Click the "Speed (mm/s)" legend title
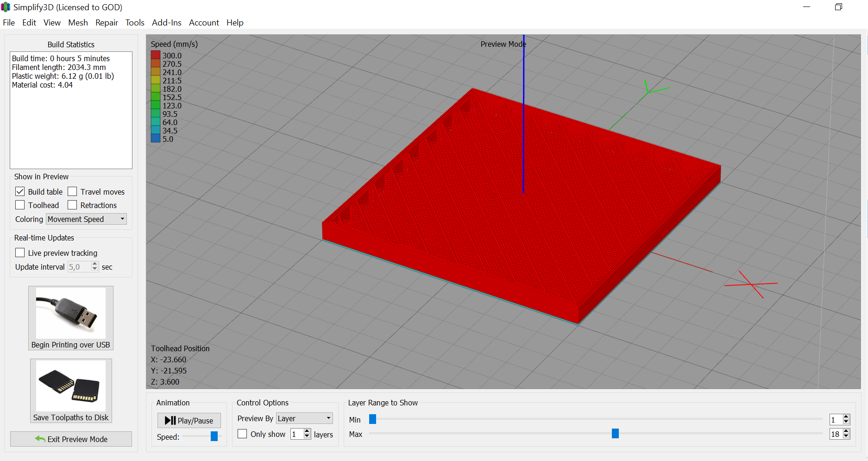 click(174, 44)
